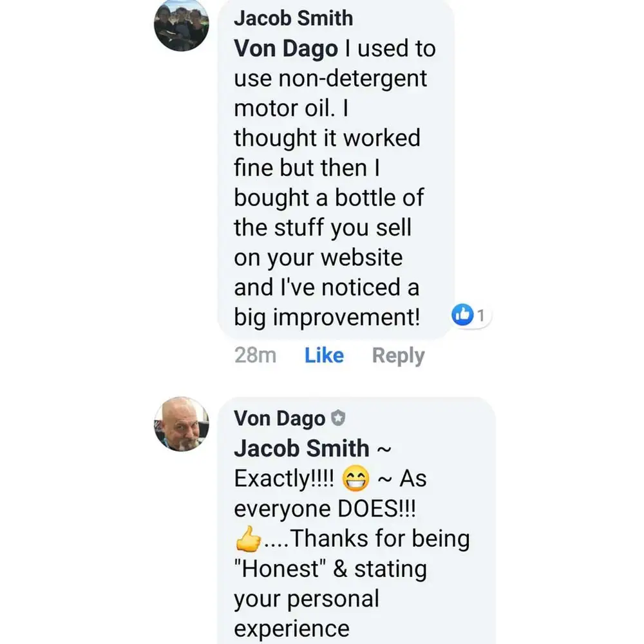Like Jacob Smith's comment
The image size is (644, 644).
[324, 355]
